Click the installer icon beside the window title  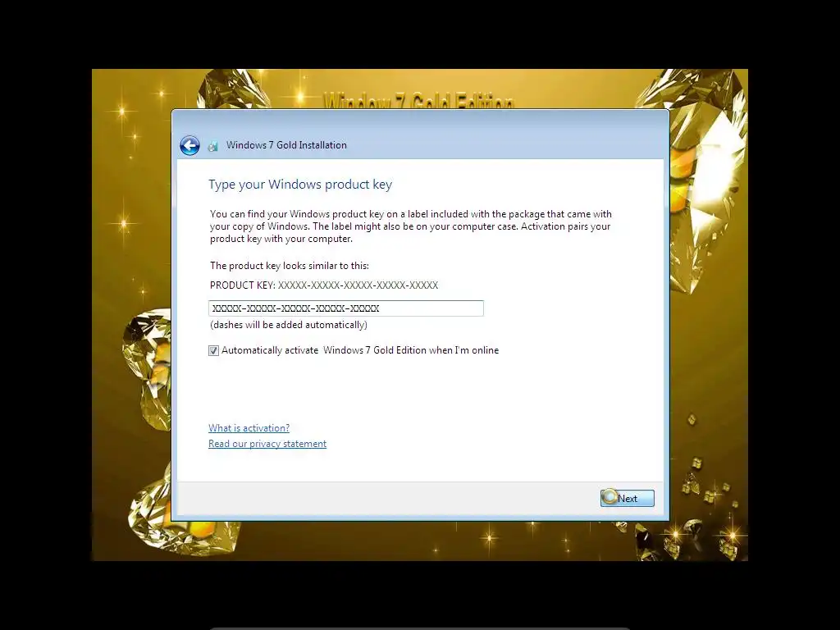click(213, 146)
